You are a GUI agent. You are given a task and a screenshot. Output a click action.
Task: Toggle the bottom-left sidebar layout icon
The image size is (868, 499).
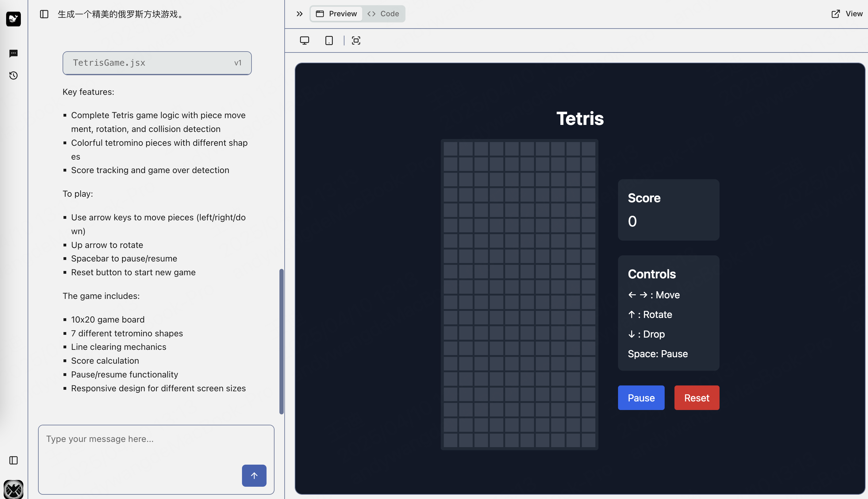tap(13, 460)
